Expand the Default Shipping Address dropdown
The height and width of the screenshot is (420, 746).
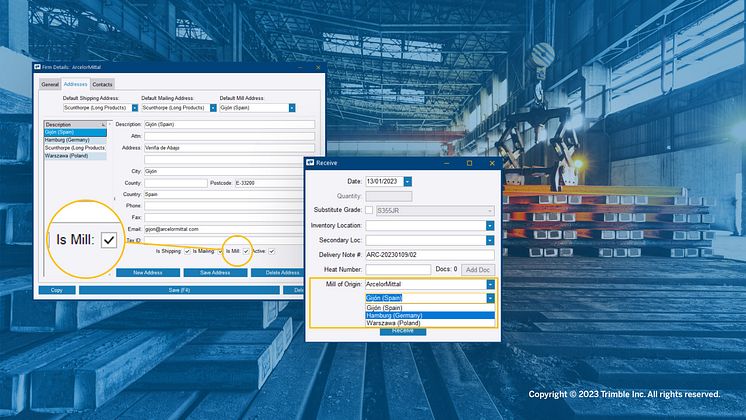click(135, 108)
